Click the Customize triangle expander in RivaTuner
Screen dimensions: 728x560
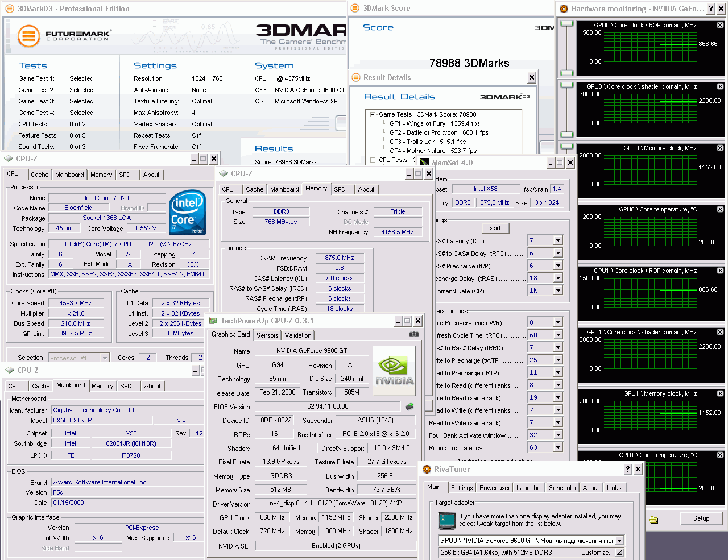(x=619, y=552)
